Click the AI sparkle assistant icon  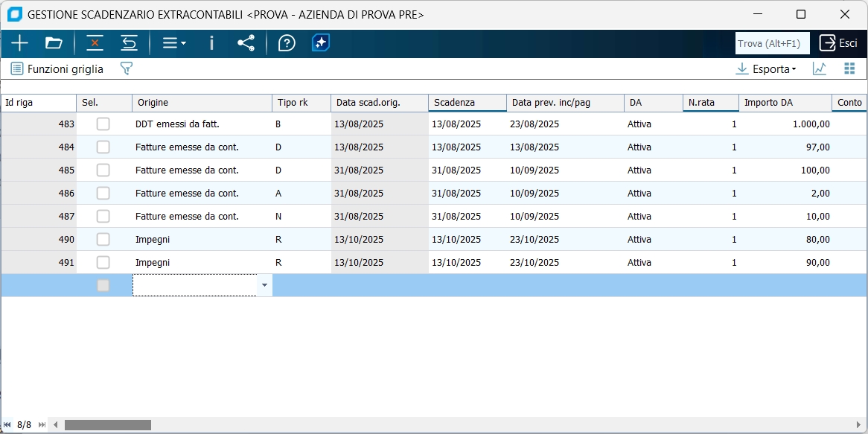tap(321, 43)
